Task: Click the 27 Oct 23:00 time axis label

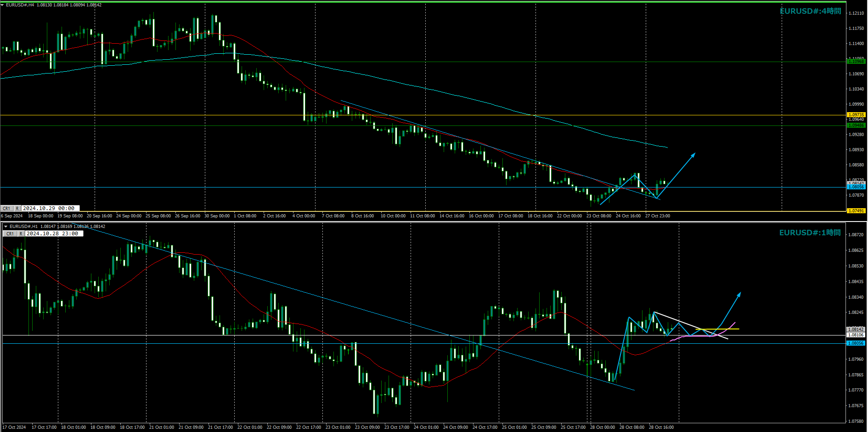Action: [x=658, y=216]
